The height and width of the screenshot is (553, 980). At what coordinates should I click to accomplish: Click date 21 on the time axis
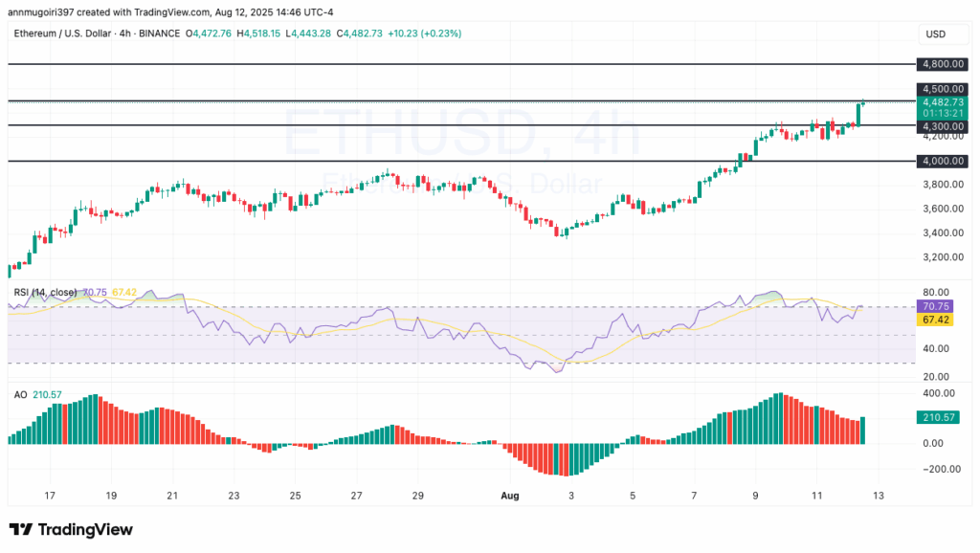172,496
